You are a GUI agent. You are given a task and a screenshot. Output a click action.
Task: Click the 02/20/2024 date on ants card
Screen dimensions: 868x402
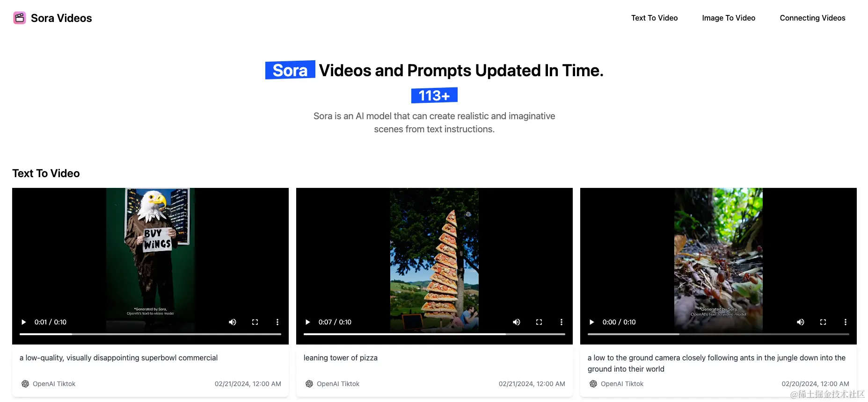coord(815,384)
